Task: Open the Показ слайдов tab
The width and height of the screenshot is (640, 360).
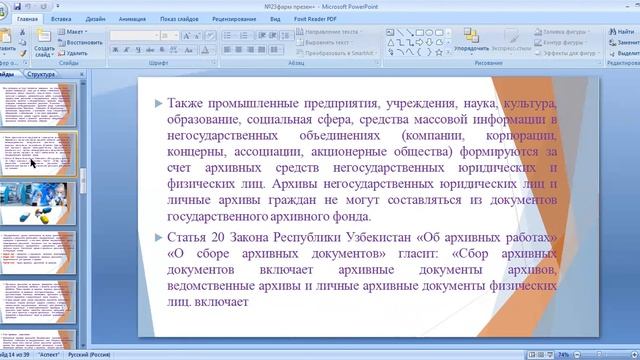Action: 179,19
